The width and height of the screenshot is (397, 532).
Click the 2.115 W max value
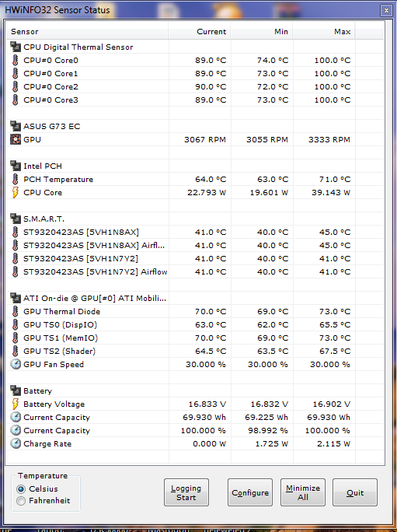[x=333, y=444]
